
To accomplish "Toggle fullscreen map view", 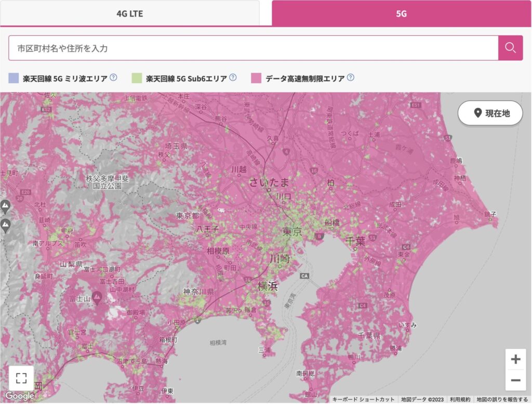I will (21, 378).
